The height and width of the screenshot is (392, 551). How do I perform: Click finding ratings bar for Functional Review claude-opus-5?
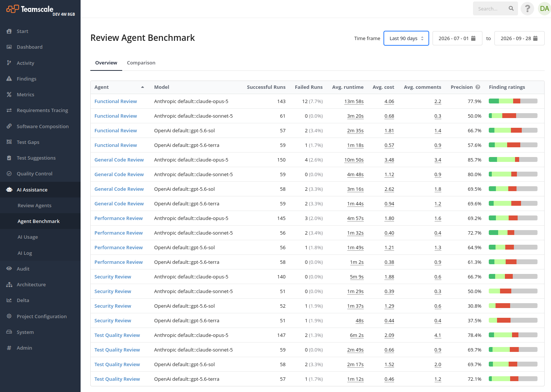click(513, 101)
